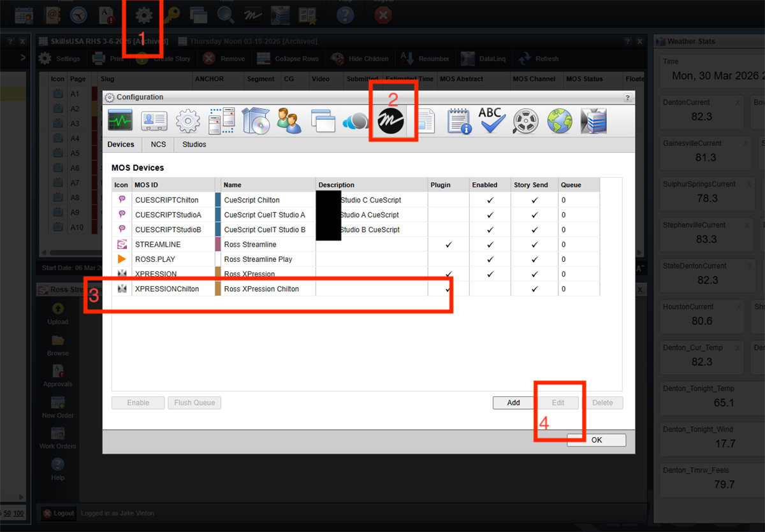
Task: Click Hide Children in the rundown toolbar
Action: tap(360, 59)
